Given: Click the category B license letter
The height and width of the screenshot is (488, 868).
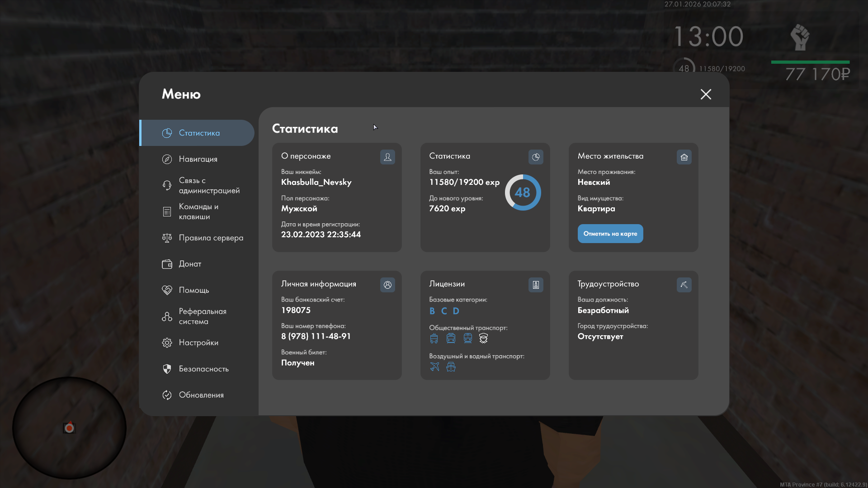Looking at the screenshot, I should [x=432, y=311].
